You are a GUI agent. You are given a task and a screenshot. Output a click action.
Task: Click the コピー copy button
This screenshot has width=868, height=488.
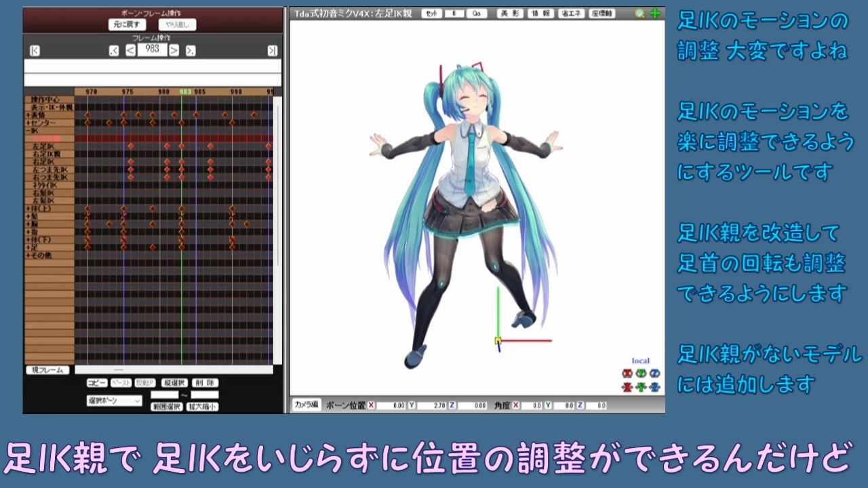96,383
